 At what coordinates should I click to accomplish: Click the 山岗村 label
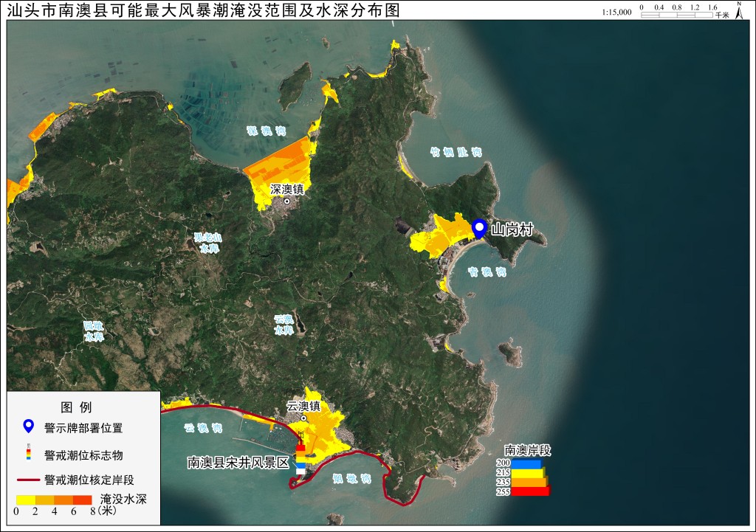pos(512,229)
